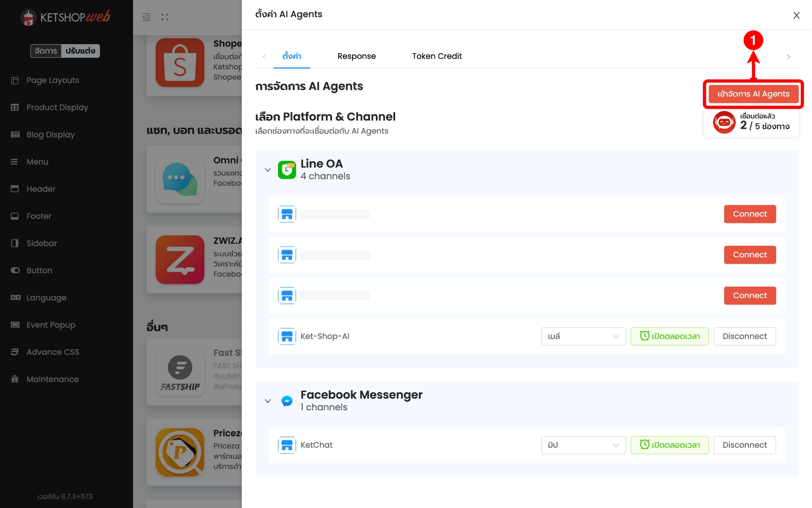Open the agent dropdown for KetChat
812x508 pixels.
pos(583,445)
